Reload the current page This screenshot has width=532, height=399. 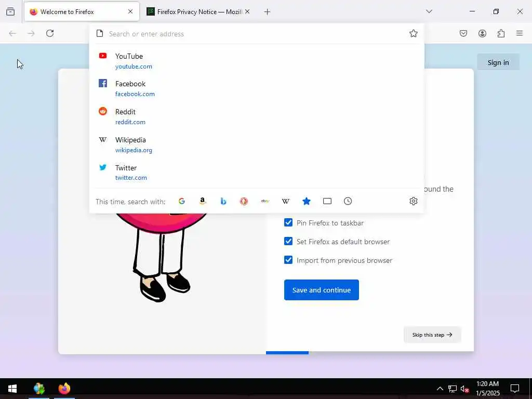pyautogui.click(x=50, y=33)
